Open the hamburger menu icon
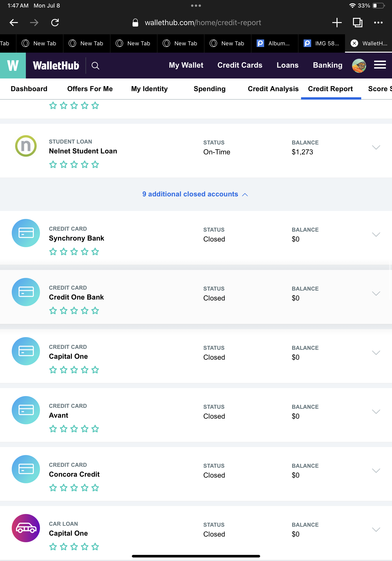 coord(380,65)
